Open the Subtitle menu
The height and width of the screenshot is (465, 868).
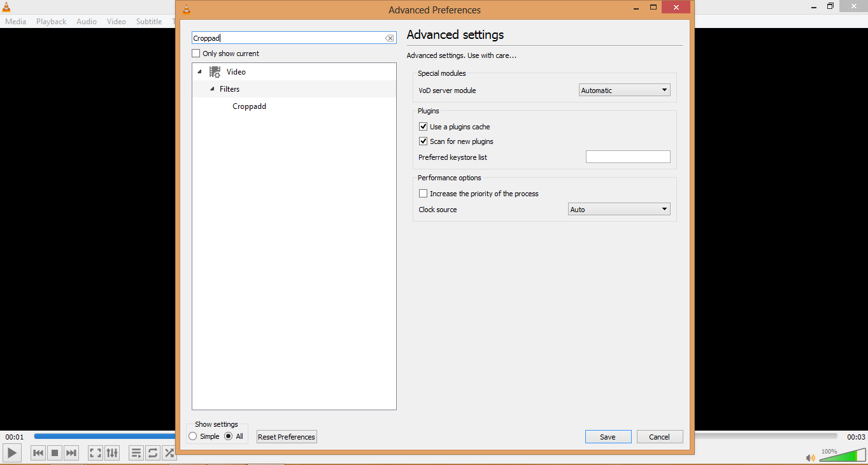[149, 22]
